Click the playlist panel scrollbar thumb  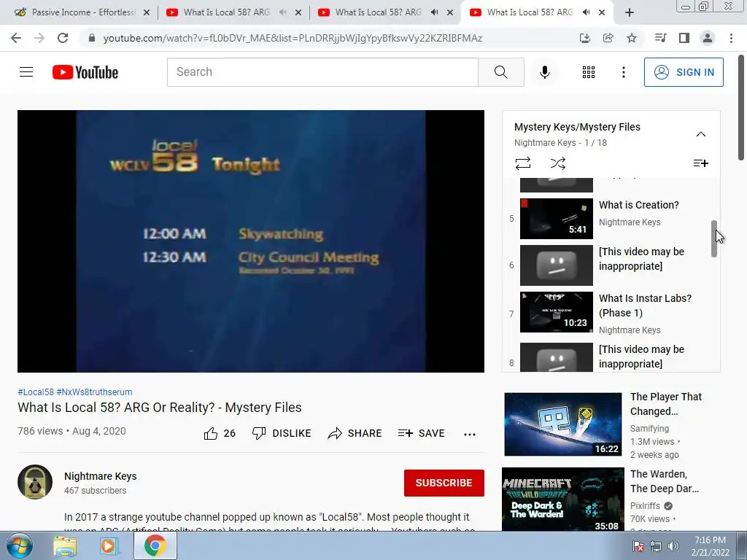pyautogui.click(x=713, y=238)
